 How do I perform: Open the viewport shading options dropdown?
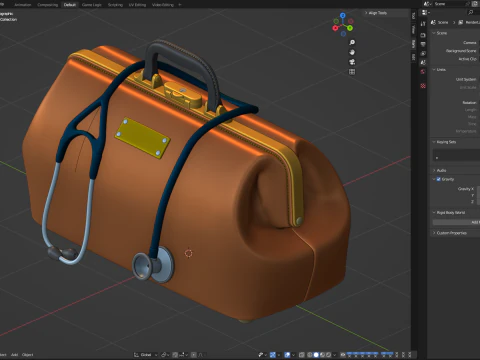coord(335,355)
